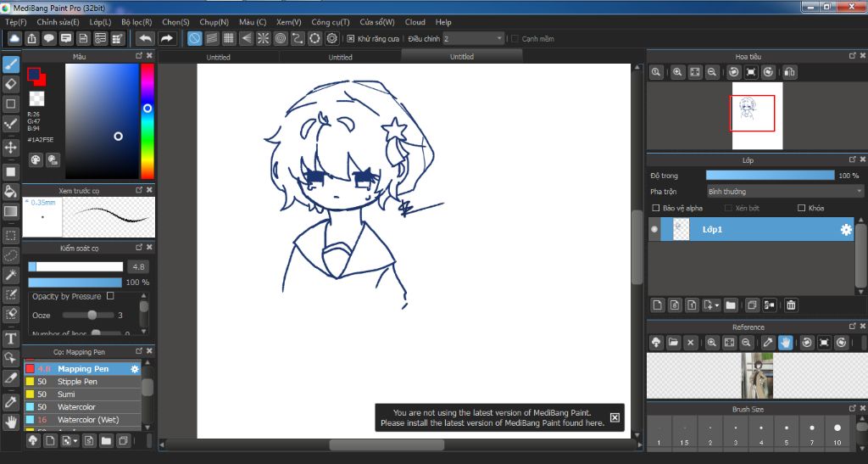This screenshot has height=464, width=868.
Task: Select the Hand tool in left toolbar
Action: 10,422
